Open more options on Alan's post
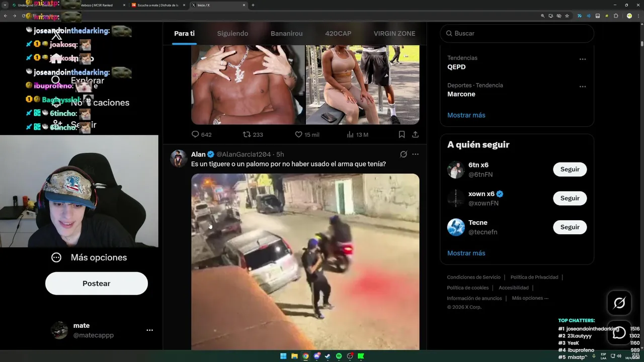Viewport: 644px width, 362px height. tap(415, 154)
